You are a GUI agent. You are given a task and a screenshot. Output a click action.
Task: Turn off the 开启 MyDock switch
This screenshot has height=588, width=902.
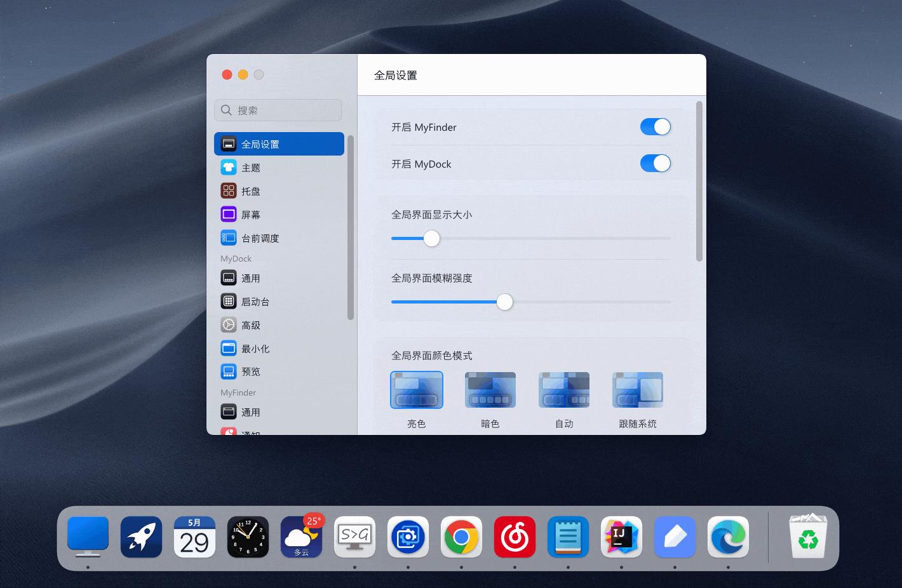click(656, 163)
